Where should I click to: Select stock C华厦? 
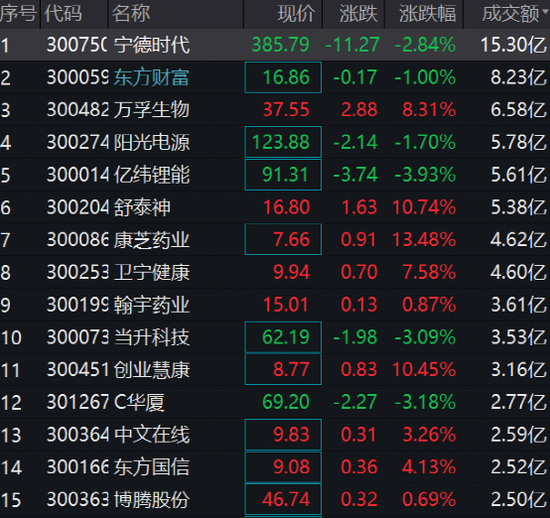point(139,402)
